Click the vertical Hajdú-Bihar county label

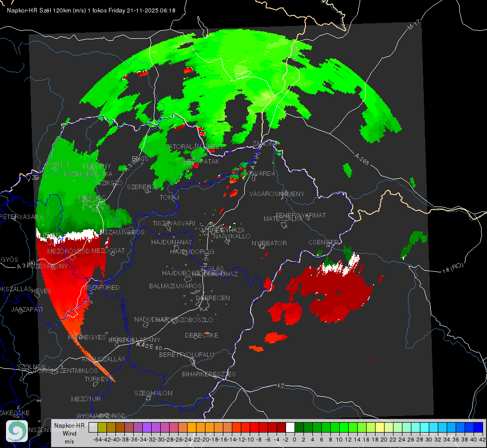(x=124, y=314)
